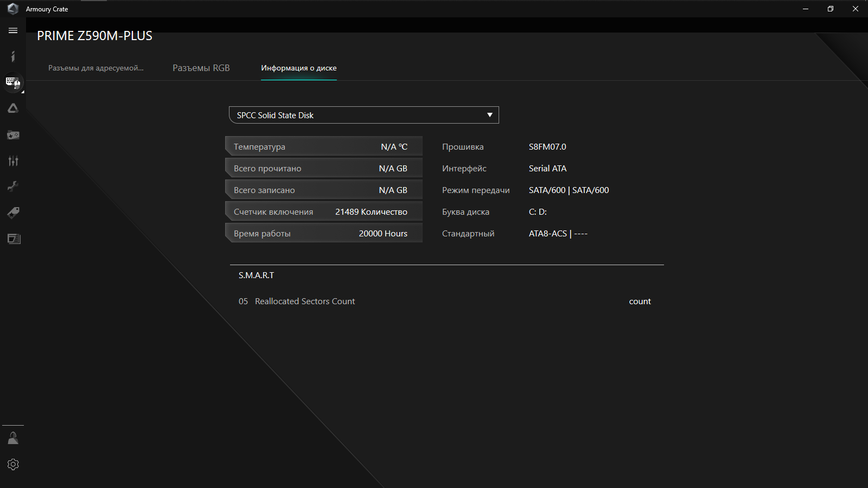This screenshot has width=868, height=488.
Task: Click the disk selector dropdown arrow
Action: coord(490,115)
